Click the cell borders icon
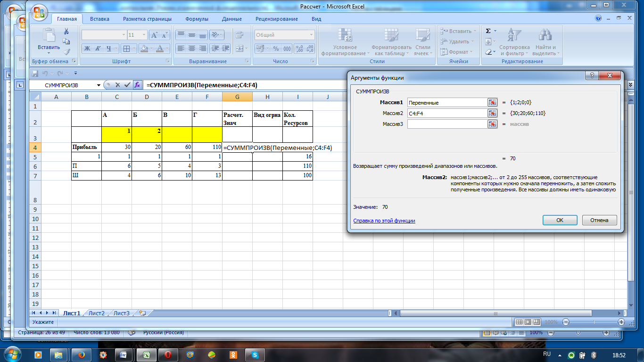 [x=126, y=49]
